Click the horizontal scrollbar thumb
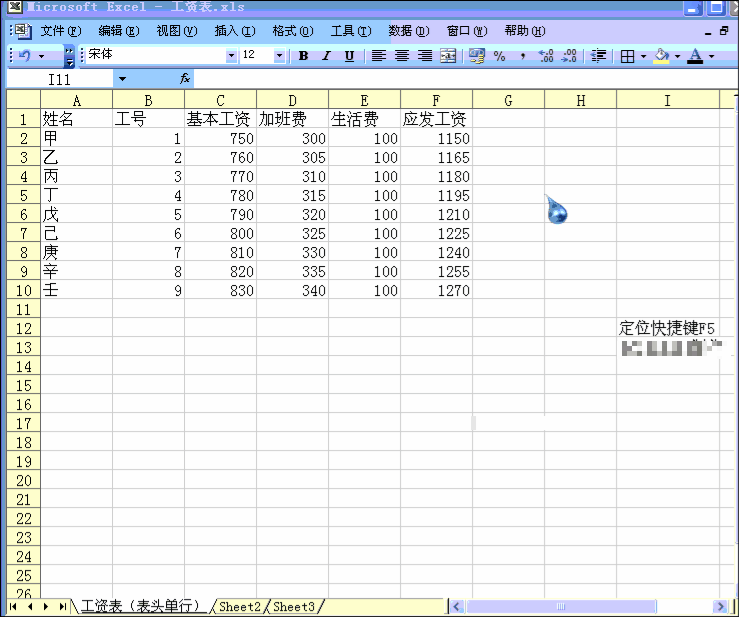Image resolution: width=739 pixels, height=617 pixels. [x=561, y=607]
